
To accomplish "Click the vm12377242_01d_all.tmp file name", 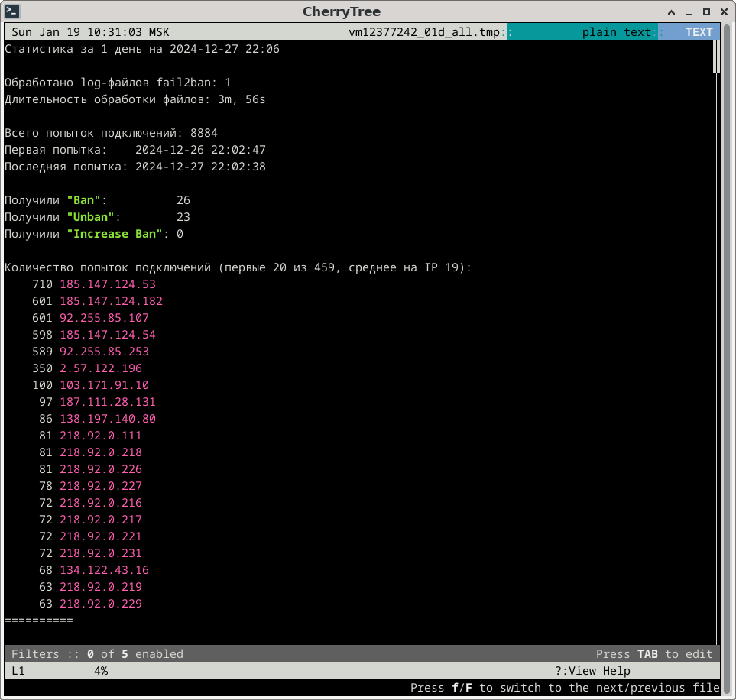I will coord(426,32).
